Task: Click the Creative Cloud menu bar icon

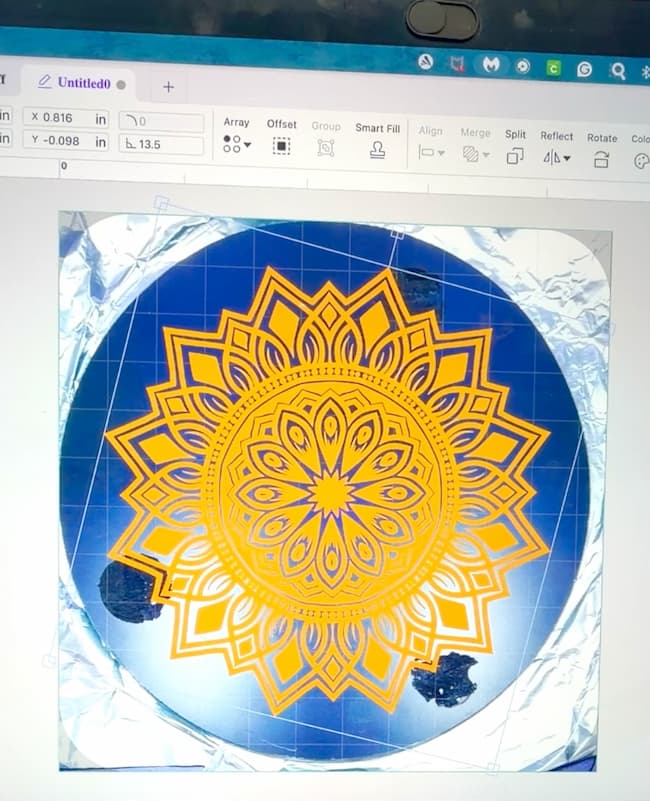Action: (x=426, y=62)
